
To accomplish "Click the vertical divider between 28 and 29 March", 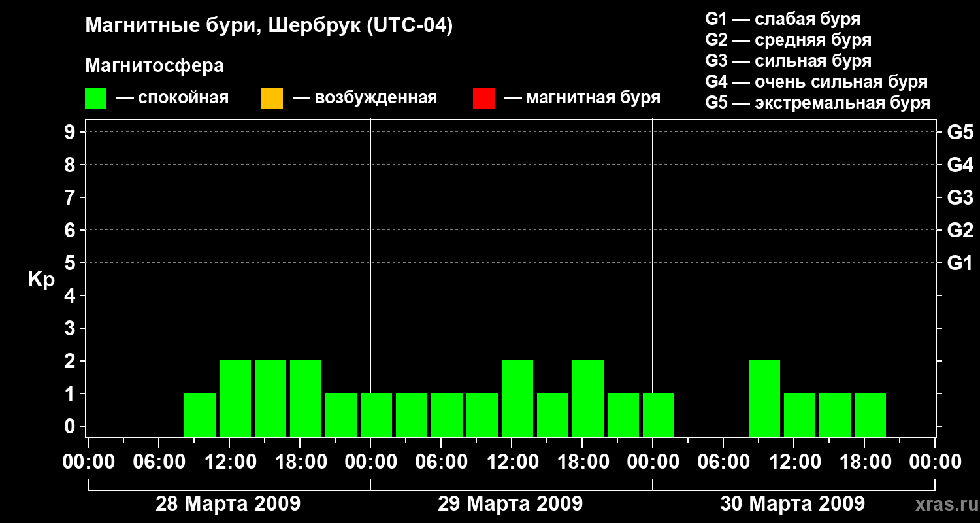I will point(370,278).
